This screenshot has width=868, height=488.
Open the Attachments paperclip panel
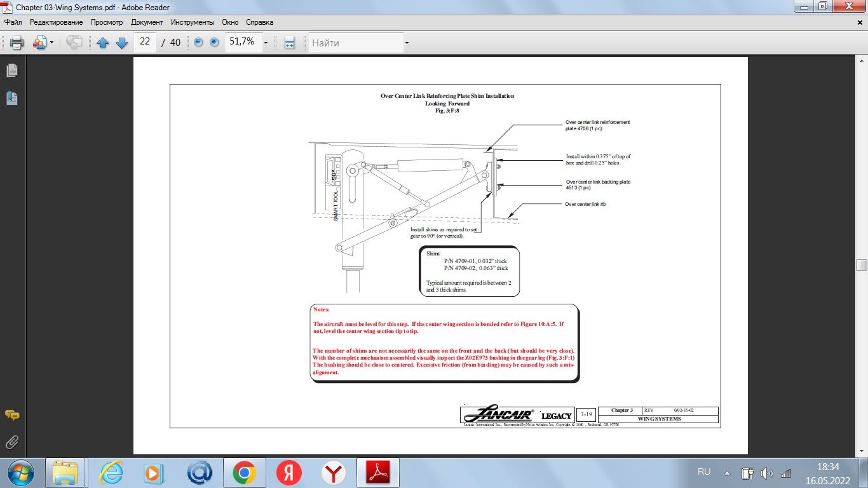11,442
